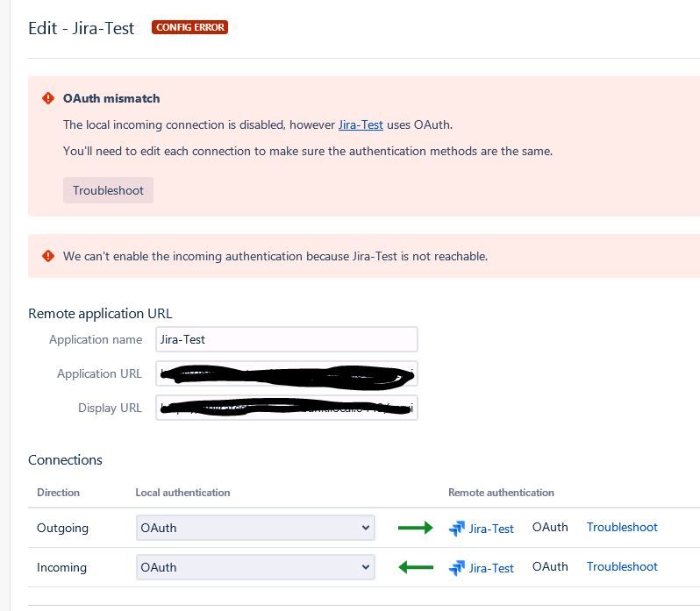Click the Troubleshoot button in OAuth mismatch alert
Screen dimensions: 700x611
click(108, 190)
